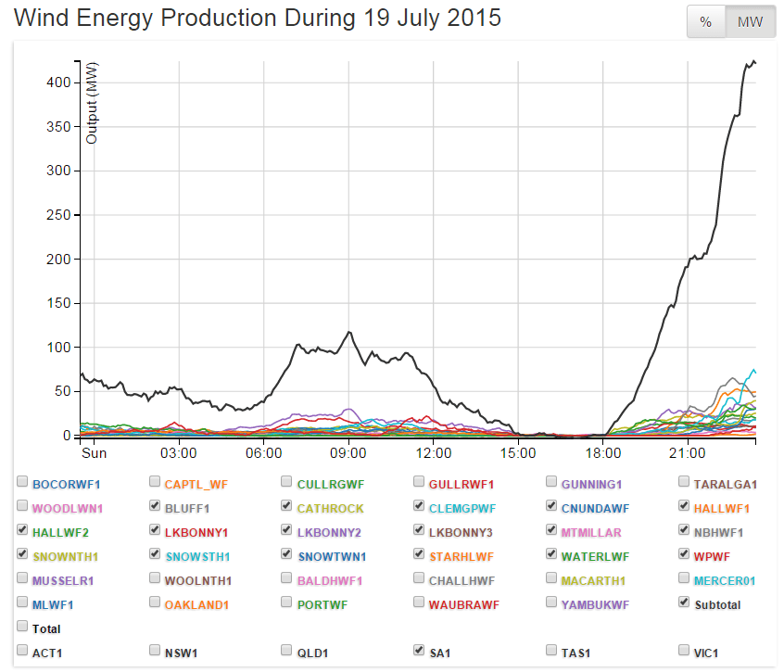Enable the VIC1 region checkbox
Viewport: 784px width, 672px height.
click(685, 651)
